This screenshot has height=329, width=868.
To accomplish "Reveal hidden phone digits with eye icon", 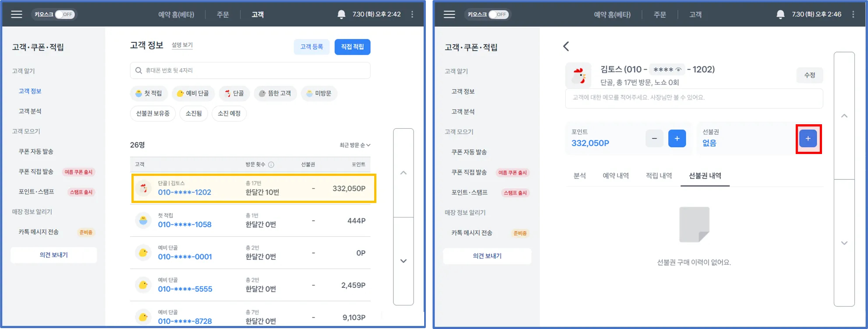I will 678,70.
